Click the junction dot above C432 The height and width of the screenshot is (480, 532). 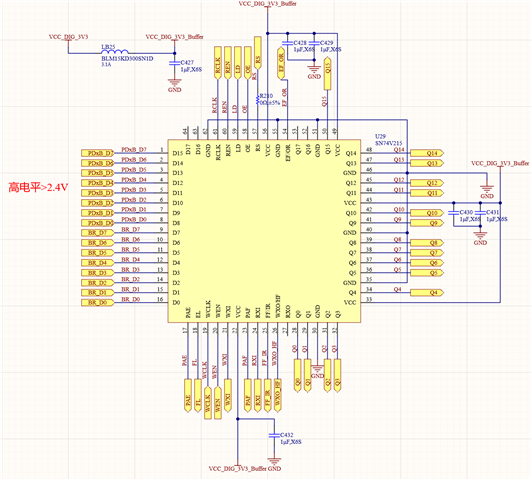tap(238, 419)
